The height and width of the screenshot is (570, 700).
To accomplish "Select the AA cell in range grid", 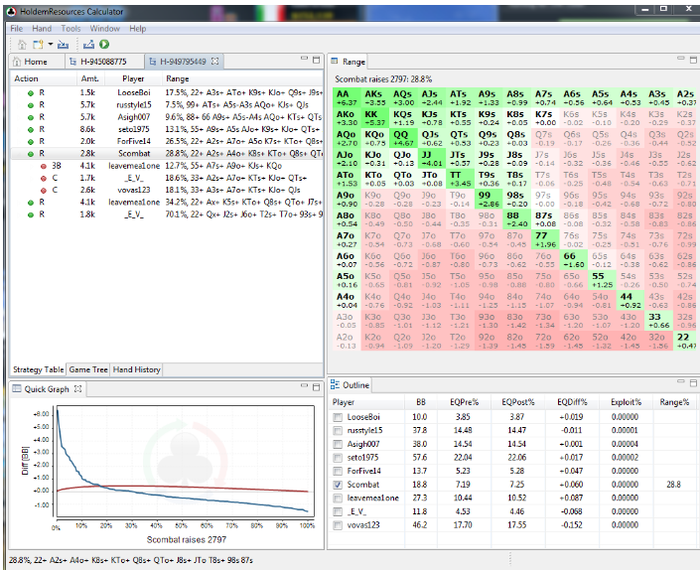I will (x=346, y=98).
